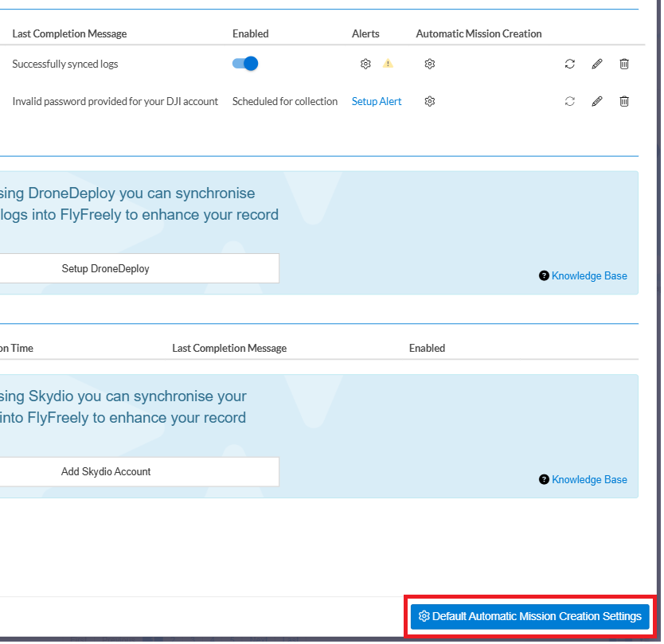Open Automatic Mission Creation gear on first row
Viewport: 664px width, 644px height.
coord(429,64)
